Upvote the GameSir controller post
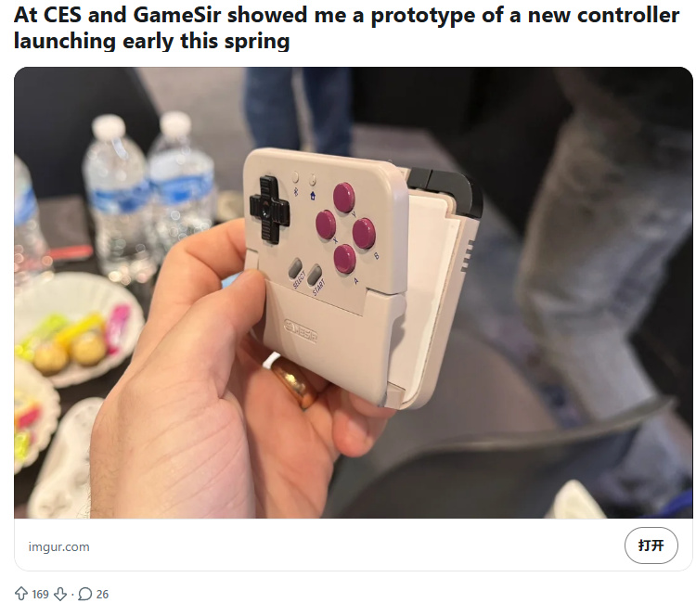Screen dimensions: 696x616 click(x=20, y=594)
